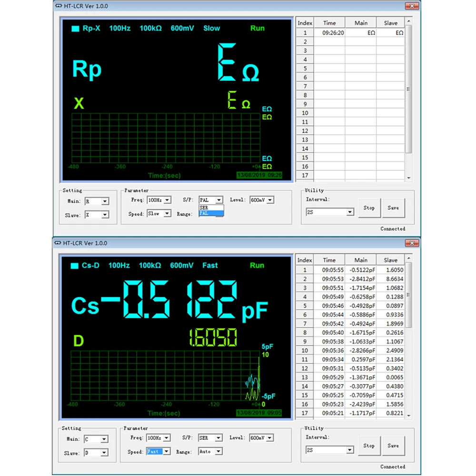Select Slave value 1.5856 in bottom table
This screenshot has height=476, width=476.
pyautogui.click(x=390, y=404)
